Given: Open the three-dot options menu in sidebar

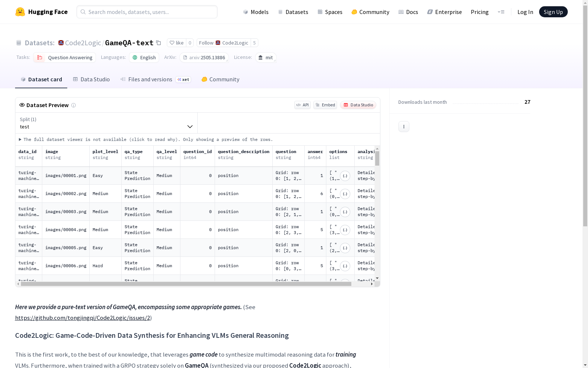Looking at the screenshot, I should click(404, 127).
